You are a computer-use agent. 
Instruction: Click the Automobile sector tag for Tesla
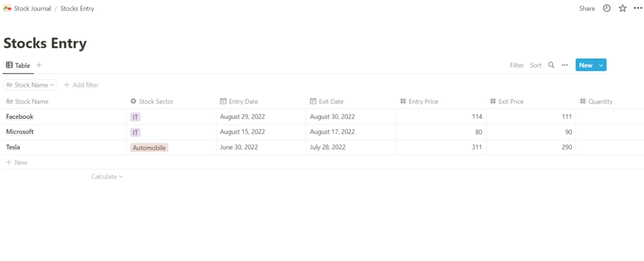149,148
